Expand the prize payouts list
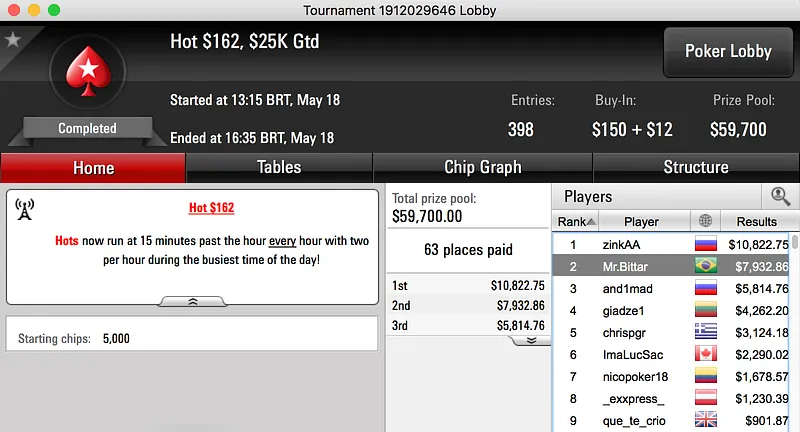800x432 pixels. point(531,340)
